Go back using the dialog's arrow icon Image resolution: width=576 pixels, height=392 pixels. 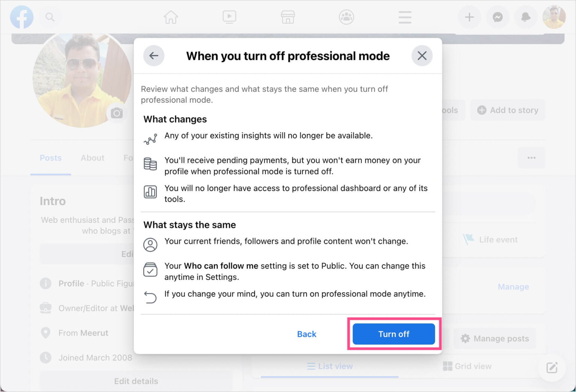coord(154,56)
